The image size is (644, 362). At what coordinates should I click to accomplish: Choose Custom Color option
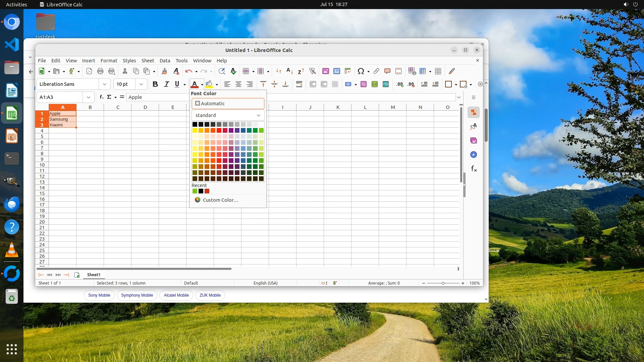click(x=220, y=200)
